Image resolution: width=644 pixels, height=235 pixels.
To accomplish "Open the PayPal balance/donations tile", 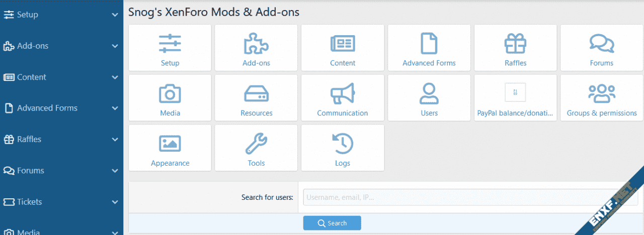I will coord(515,98).
